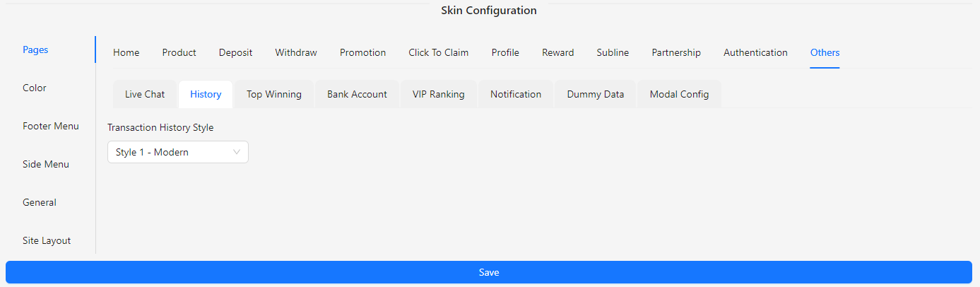Open the Live Chat sub-tab
The width and height of the screenshot is (980, 287).
click(145, 94)
